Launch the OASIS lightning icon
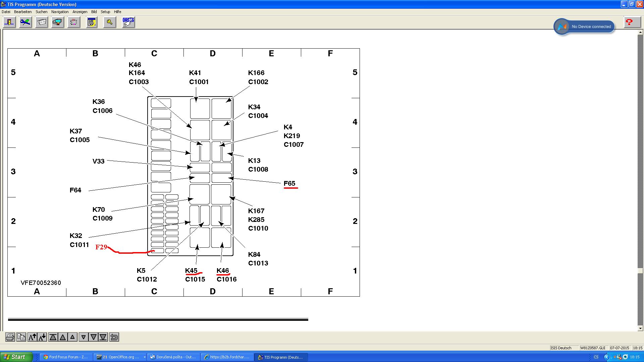Image resolution: width=644 pixels, height=362 pixels. (x=128, y=22)
